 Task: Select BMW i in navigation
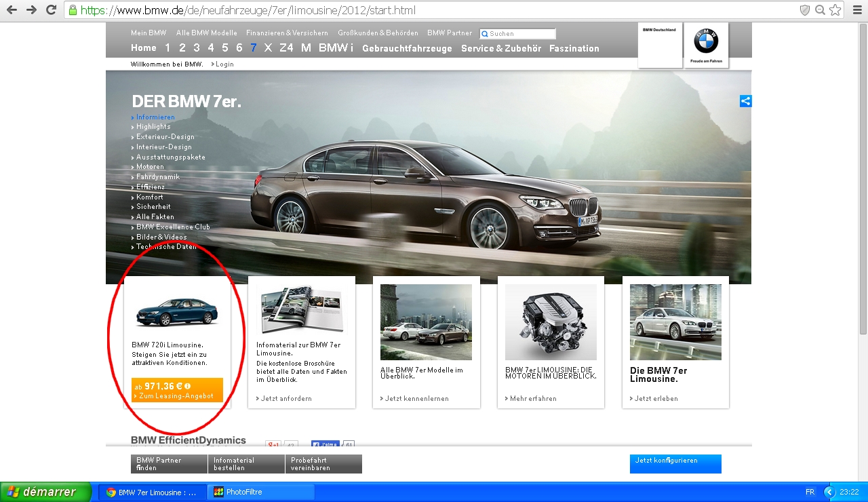pyautogui.click(x=336, y=48)
